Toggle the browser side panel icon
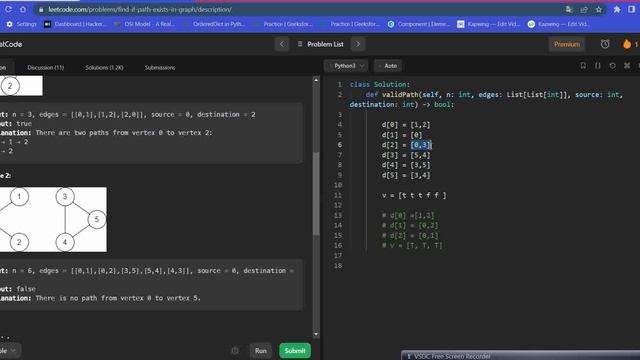The width and height of the screenshot is (640, 360). (631, 9)
